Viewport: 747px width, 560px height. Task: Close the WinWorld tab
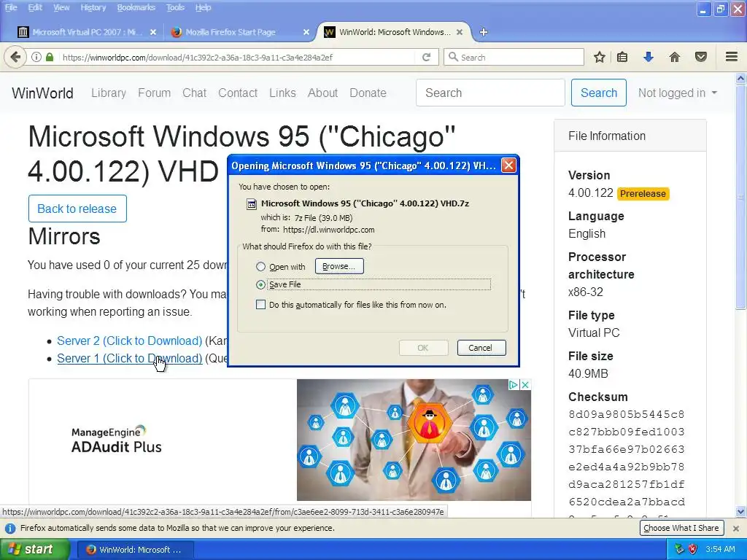460,32
